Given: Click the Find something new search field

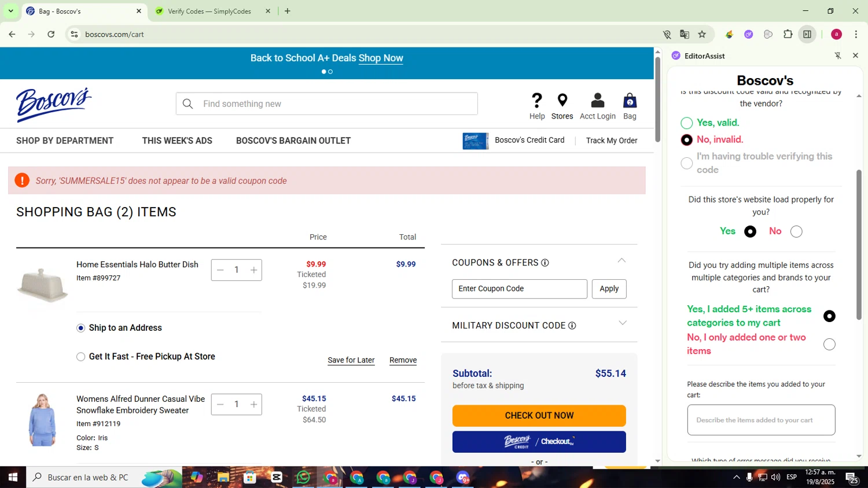Looking at the screenshot, I should click(327, 104).
